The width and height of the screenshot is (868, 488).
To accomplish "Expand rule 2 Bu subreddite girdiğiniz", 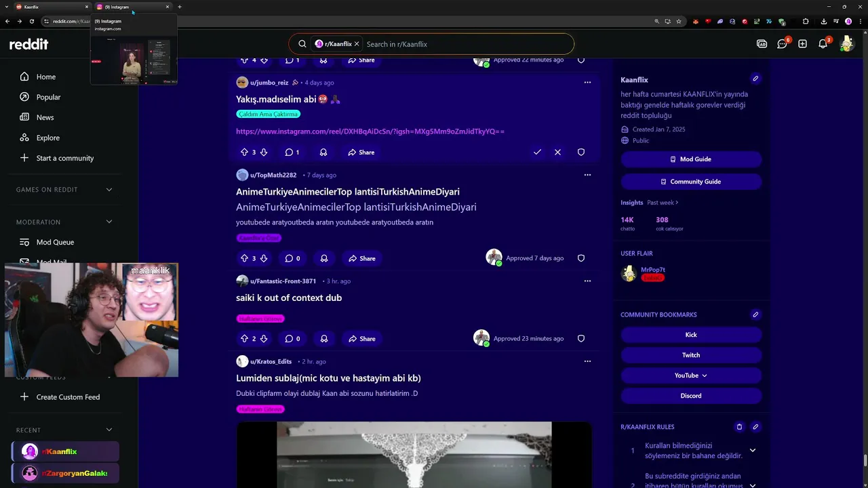I will (753, 485).
